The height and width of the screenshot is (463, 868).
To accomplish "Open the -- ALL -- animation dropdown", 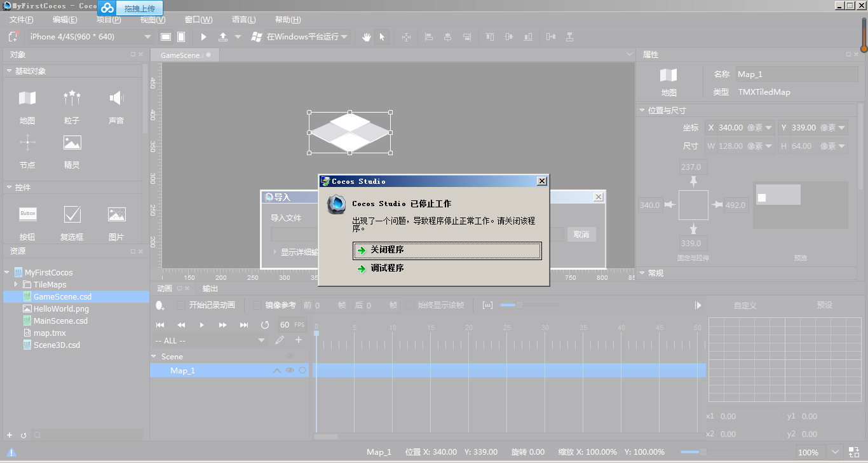I will 210,341.
